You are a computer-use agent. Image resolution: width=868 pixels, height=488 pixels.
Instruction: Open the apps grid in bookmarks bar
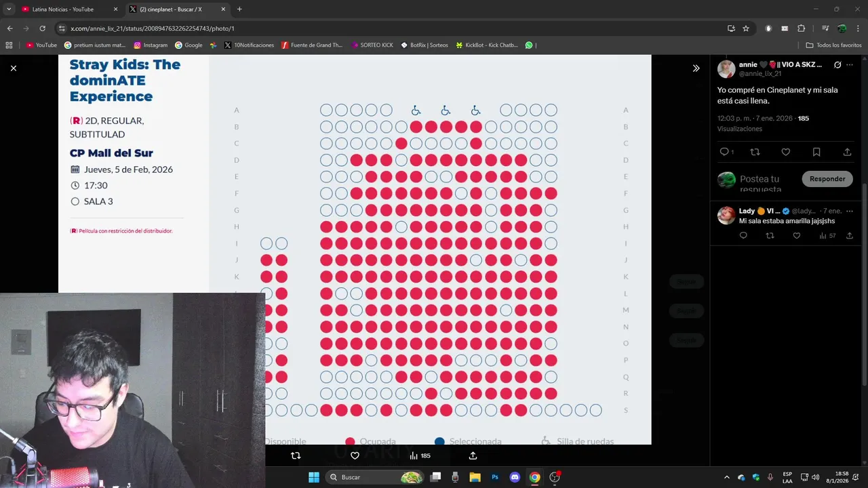tap(9, 45)
